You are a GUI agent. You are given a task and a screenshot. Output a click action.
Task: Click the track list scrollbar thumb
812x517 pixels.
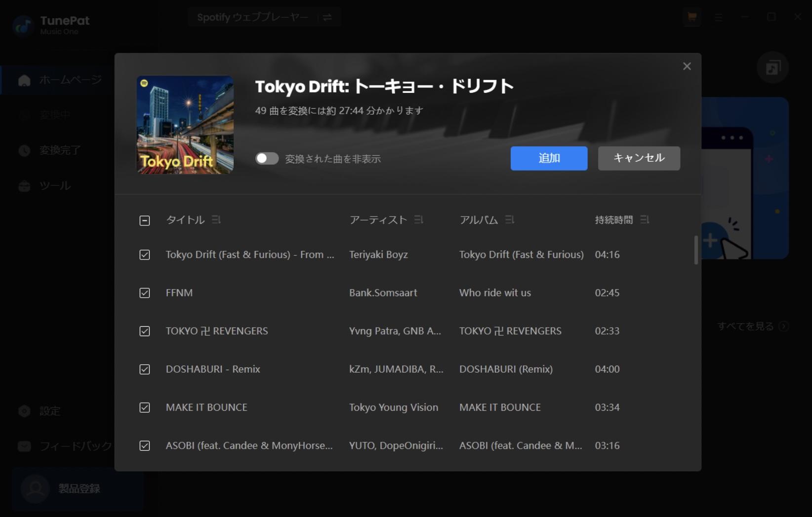[696, 250]
